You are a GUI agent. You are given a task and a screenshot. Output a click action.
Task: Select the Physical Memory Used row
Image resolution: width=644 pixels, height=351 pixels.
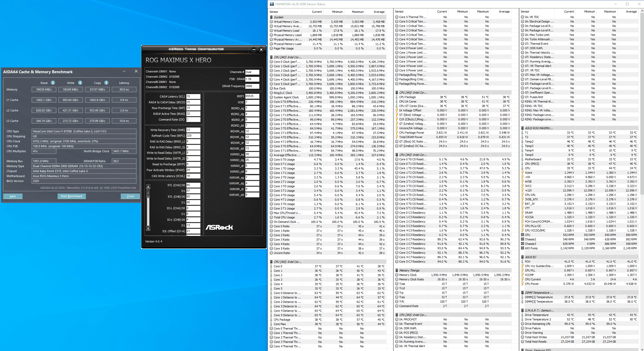[x=327, y=35]
